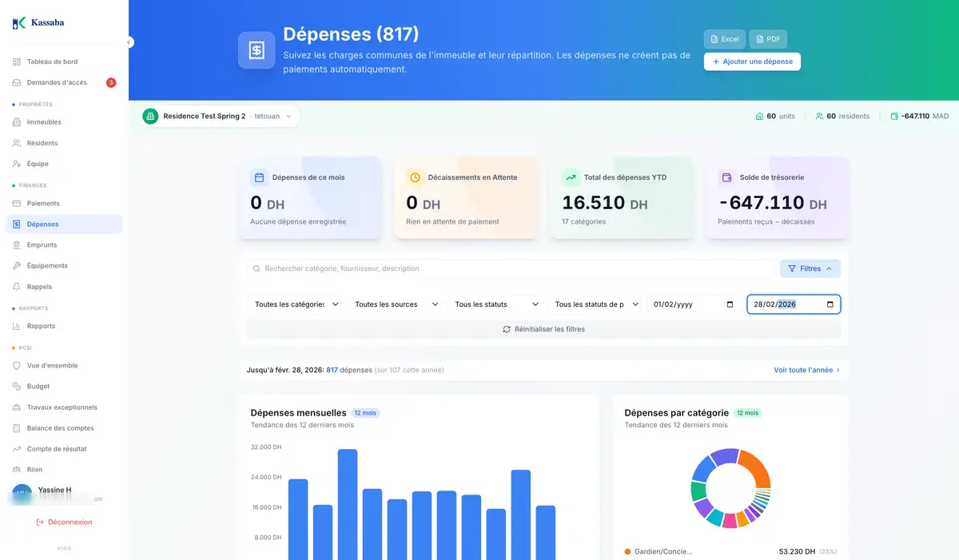Click the tallest bar in Dépenses mensuelles chart

(x=348, y=504)
